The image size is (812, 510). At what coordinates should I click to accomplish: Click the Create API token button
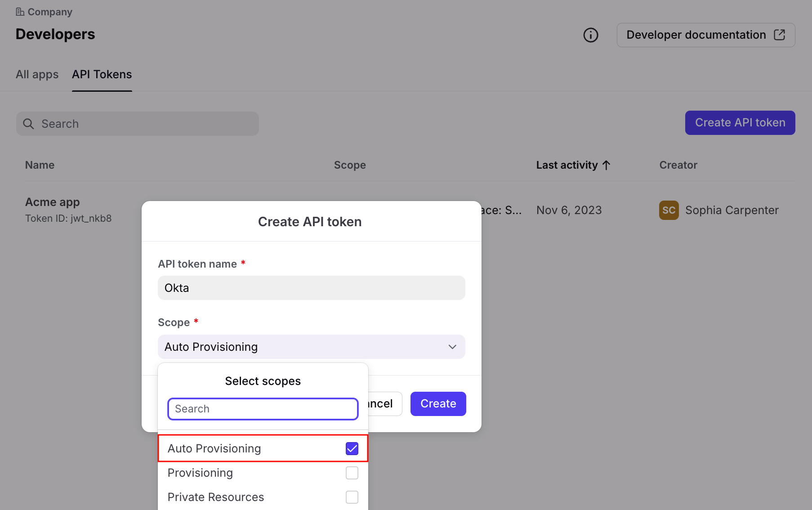coord(740,123)
